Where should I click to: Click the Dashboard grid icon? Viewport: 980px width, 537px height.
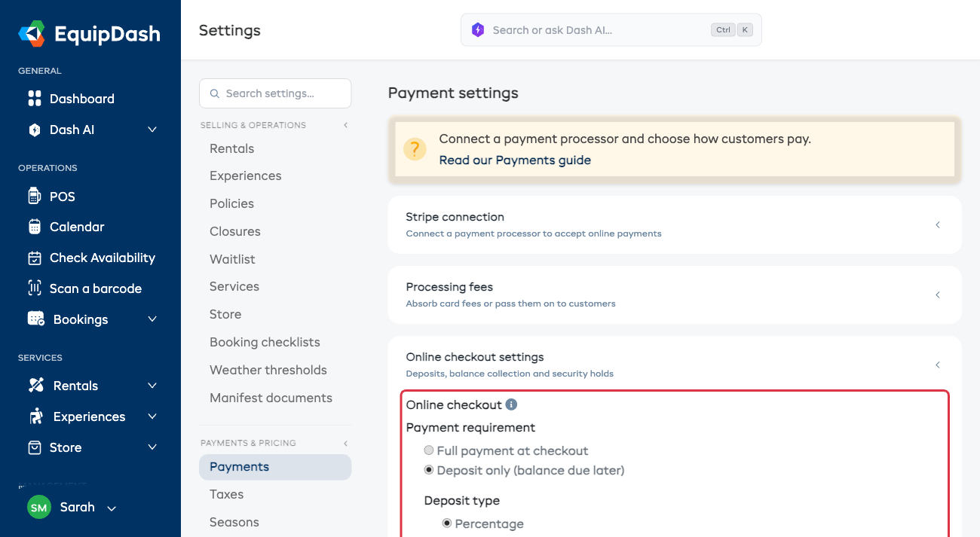(34, 99)
